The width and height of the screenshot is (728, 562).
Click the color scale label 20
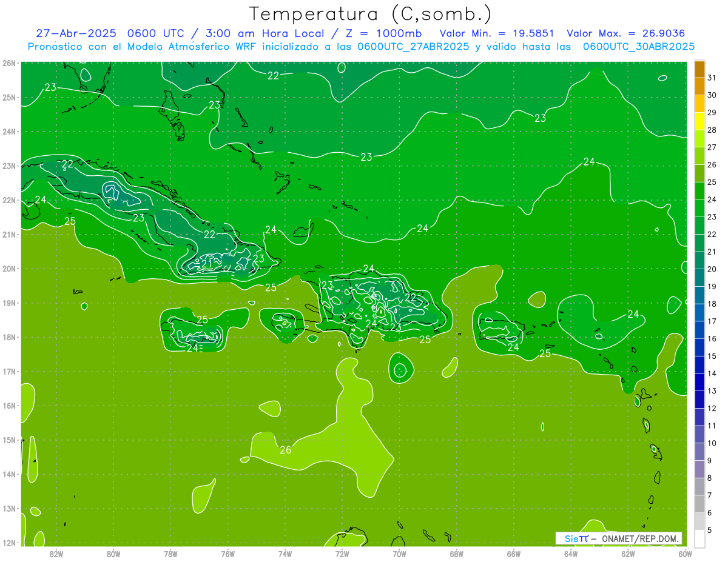(712, 269)
